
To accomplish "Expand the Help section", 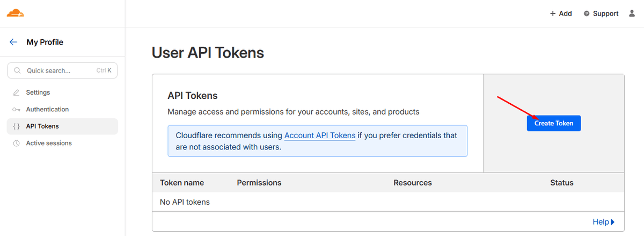I will (x=603, y=221).
